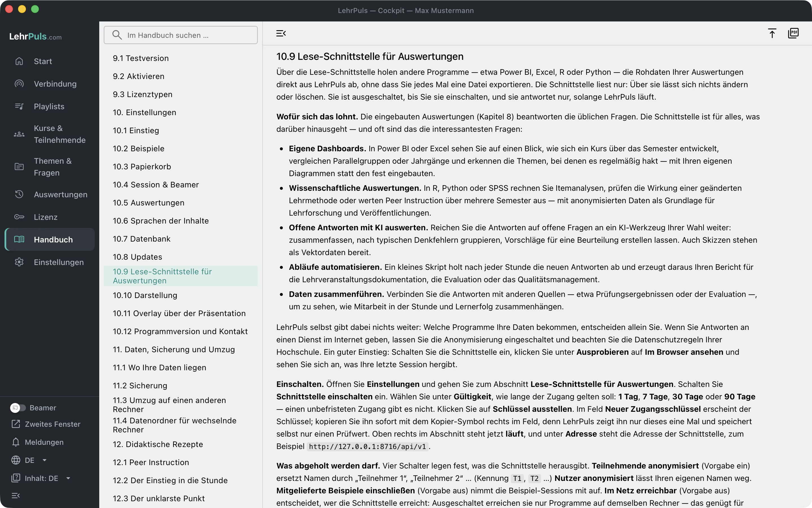Open Lizenz page

pyautogui.click(x=50, y=217)
